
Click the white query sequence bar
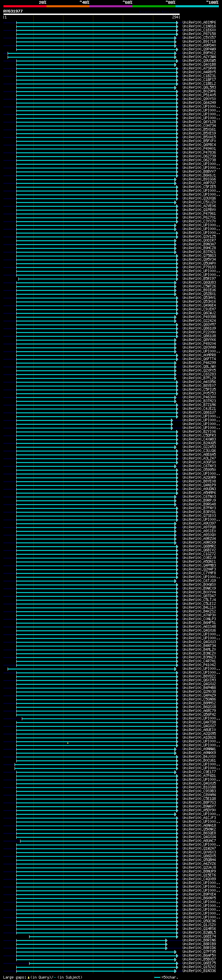[x=92, y=14]
